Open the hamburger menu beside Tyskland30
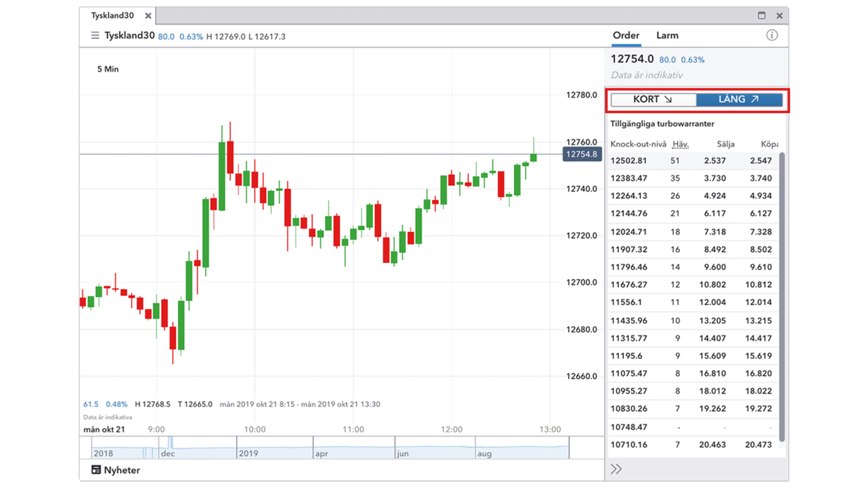868x488 pixels. (95, 35)
